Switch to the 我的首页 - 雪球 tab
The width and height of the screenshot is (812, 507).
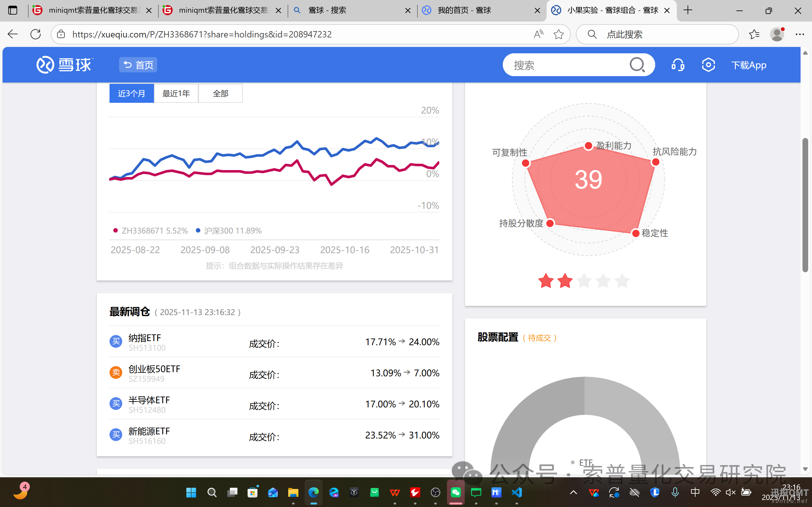(x=464, y=10)
